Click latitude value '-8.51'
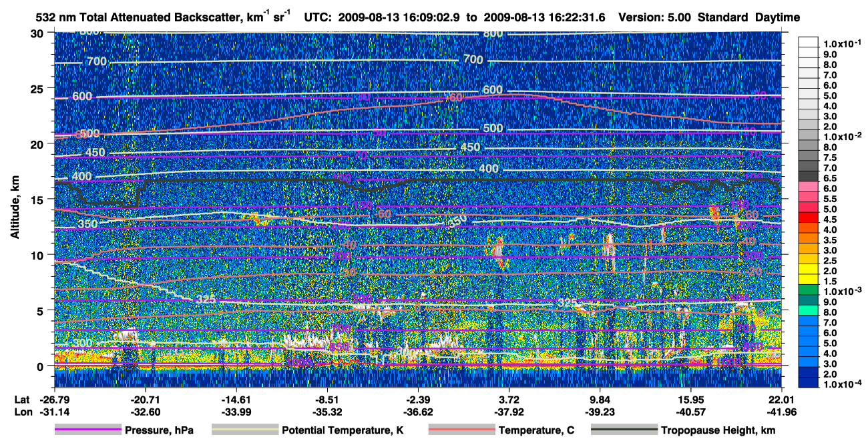 [x=327, y=399]
